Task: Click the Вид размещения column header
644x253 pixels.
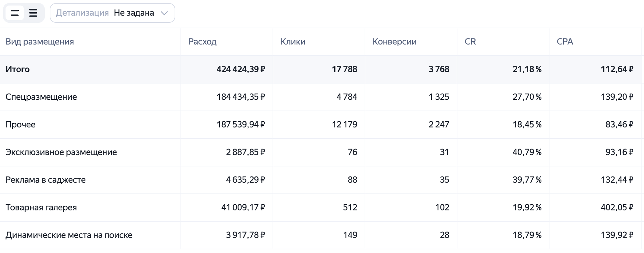Action: pos(40,41)
